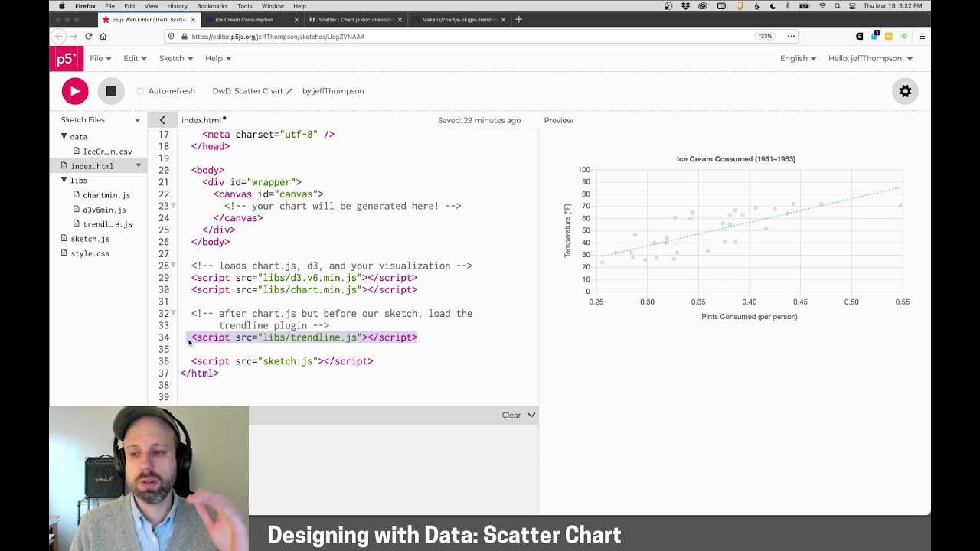Select index.html in Sketch Files
Image resolution: width=980 pixels, height=551 pixels.
[x=98, y=166]
